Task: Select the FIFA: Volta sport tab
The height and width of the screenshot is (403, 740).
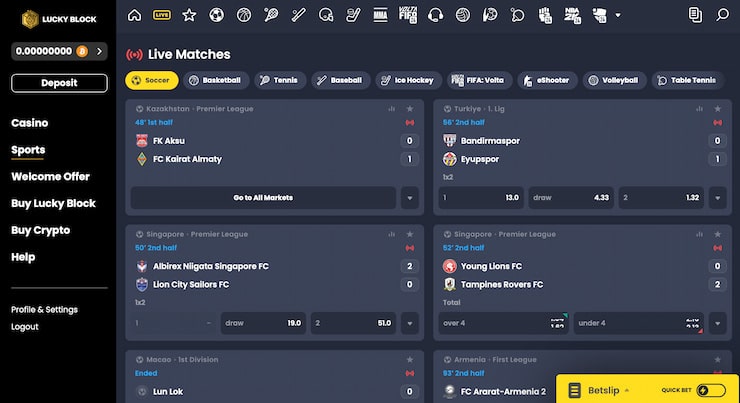Action: click(x=479, y=80)
